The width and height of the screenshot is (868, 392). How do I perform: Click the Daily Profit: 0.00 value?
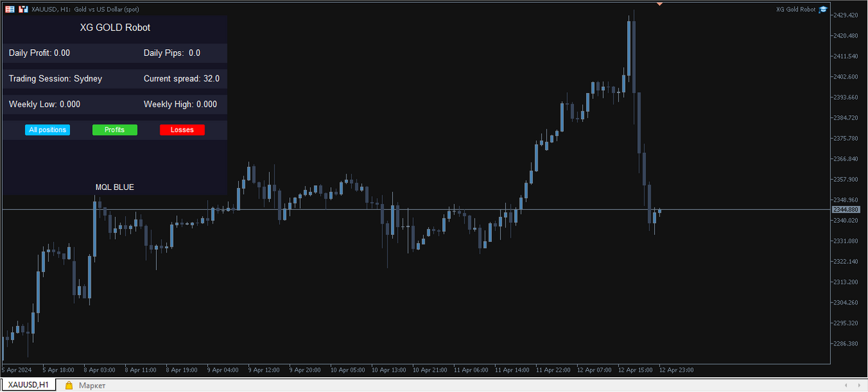tap(39, 53)
